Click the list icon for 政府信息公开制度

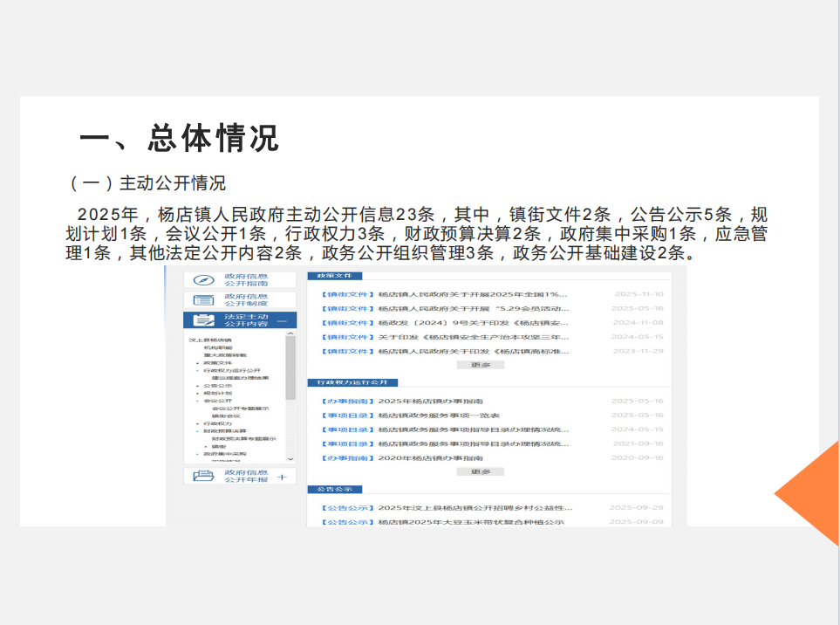point(202,300)
